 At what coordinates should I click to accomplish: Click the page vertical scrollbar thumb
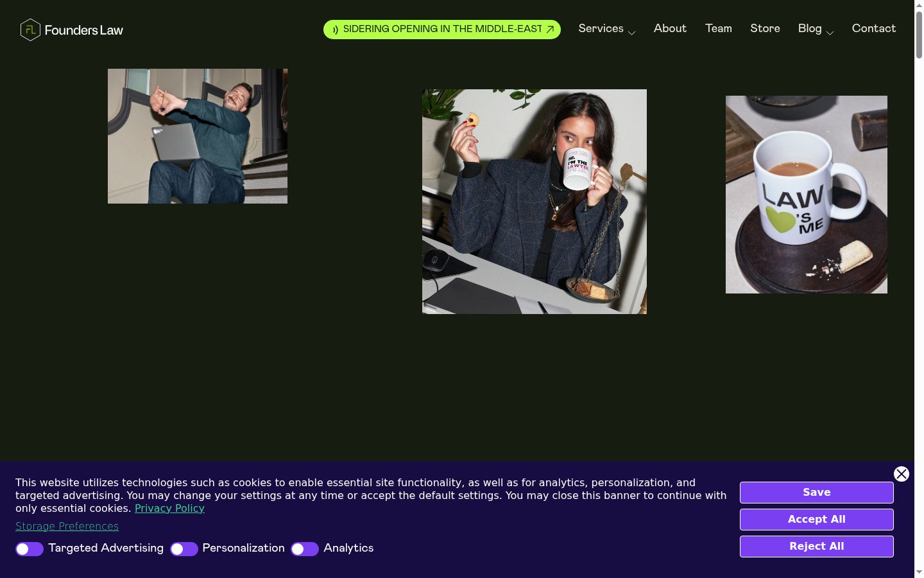[x=919, y=35]
